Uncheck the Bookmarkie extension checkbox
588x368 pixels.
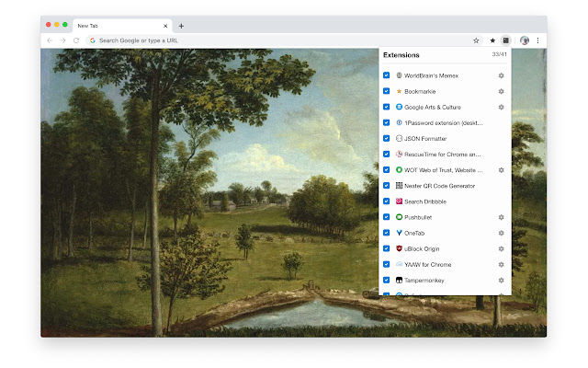tap(386, 91)
